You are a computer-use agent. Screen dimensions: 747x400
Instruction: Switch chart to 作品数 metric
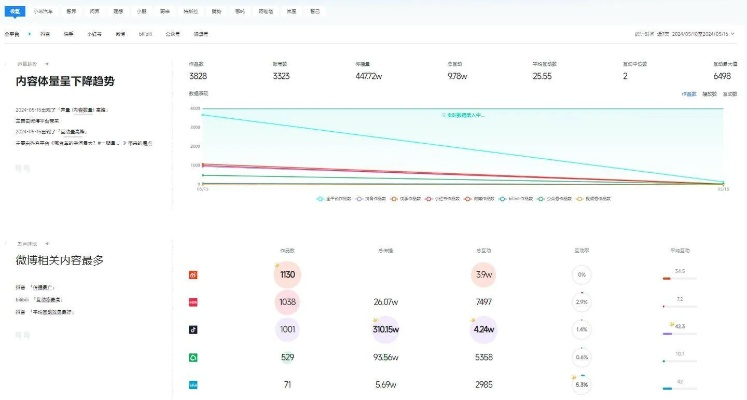pyautogui.click(x=688, y=94)
